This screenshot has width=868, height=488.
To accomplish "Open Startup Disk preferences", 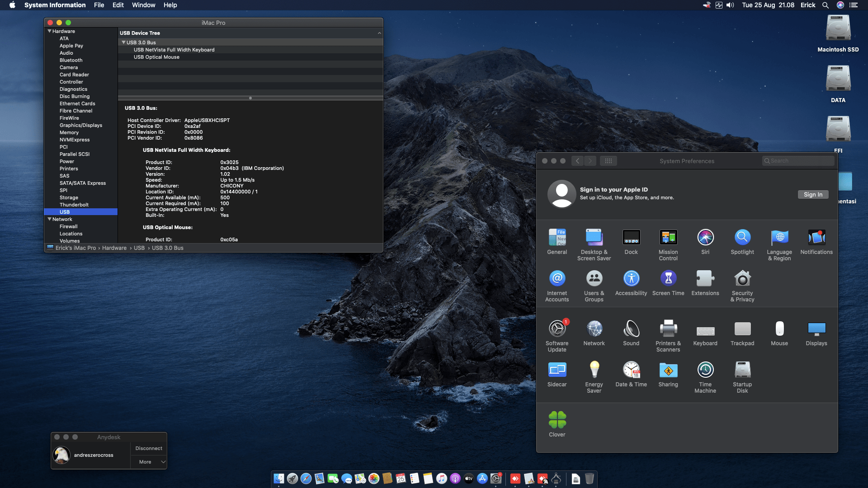I will click(742, 377).
